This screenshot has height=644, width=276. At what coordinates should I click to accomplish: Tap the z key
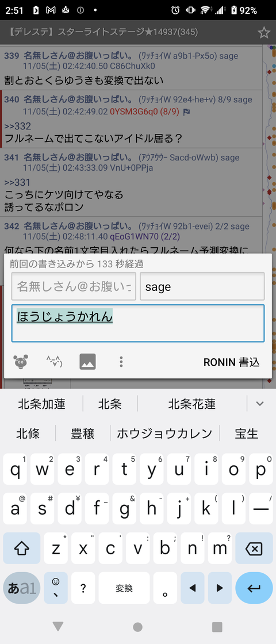pyautogui.click(x=56, y=548)
